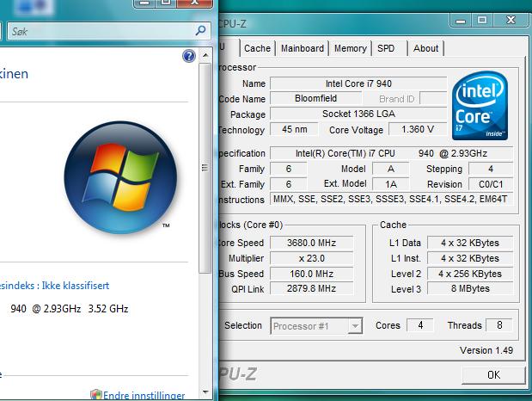Click the Core Speed value '3680.0 MHz'
Image resolution: width=532 pixels, height=401 pixels.
(x=311, y=243)
